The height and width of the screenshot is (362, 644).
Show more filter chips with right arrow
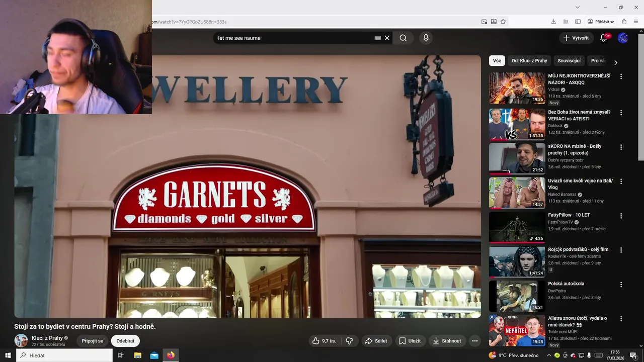(615, 62)
